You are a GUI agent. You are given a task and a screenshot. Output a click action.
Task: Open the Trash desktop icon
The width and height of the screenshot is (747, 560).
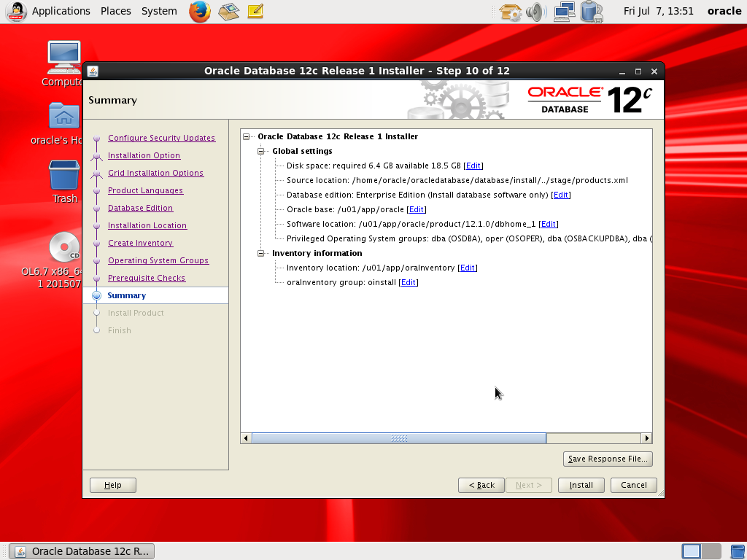click(64, 175)
